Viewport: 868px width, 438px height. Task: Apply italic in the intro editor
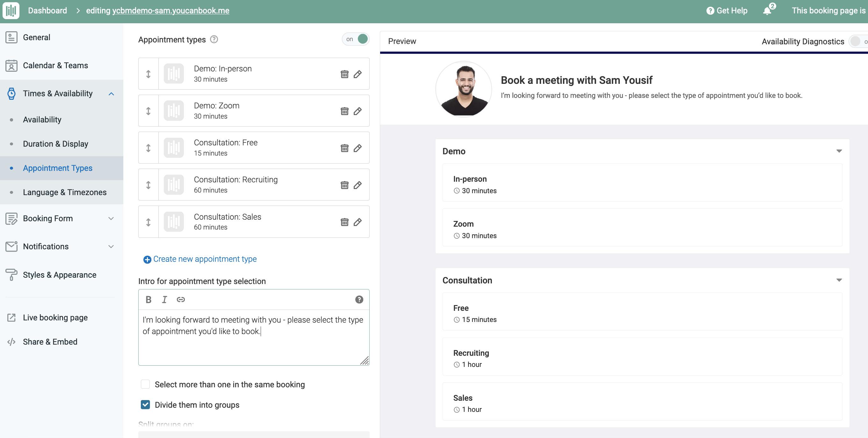[x=164, y=299]
